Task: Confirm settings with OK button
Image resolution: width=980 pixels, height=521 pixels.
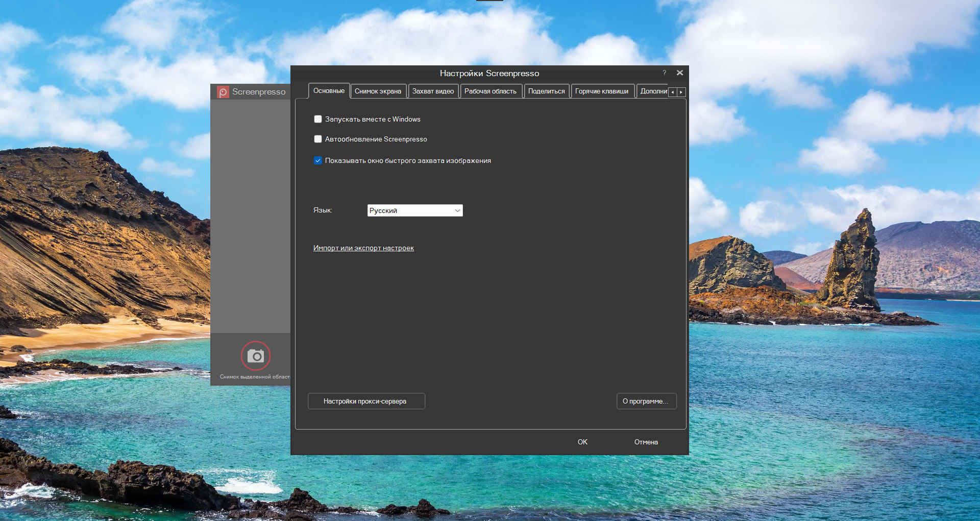Action: (582, 442)
